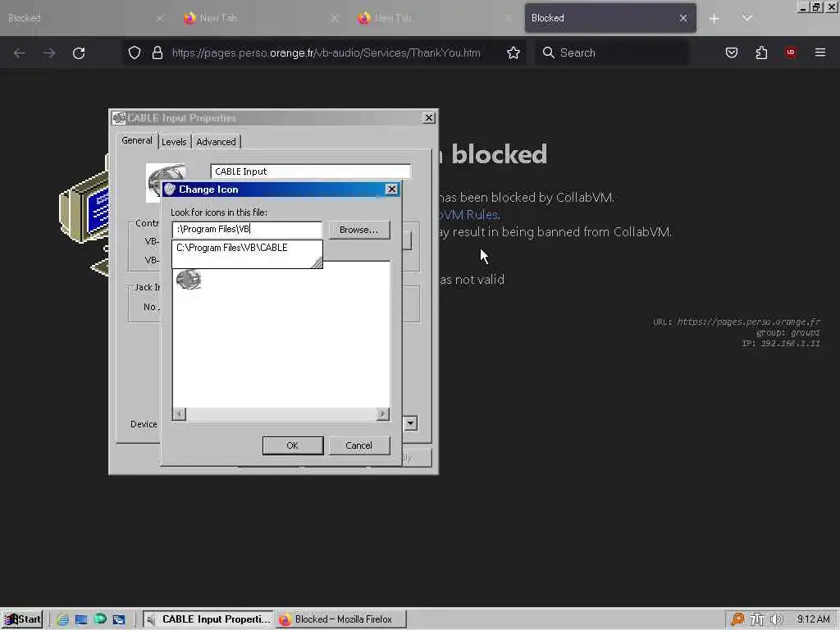Click the white 7T-style system tray icon

pyautogui.click(x=756, y=619)
